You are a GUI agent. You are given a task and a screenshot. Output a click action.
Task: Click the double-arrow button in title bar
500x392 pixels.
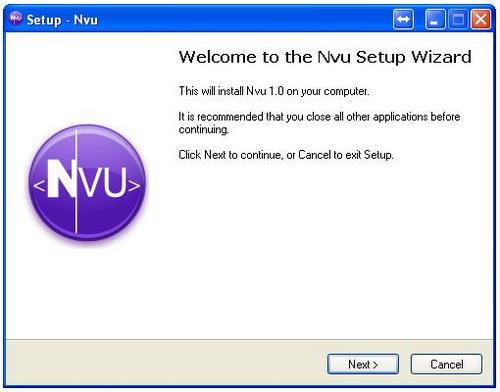click(403, 19)
